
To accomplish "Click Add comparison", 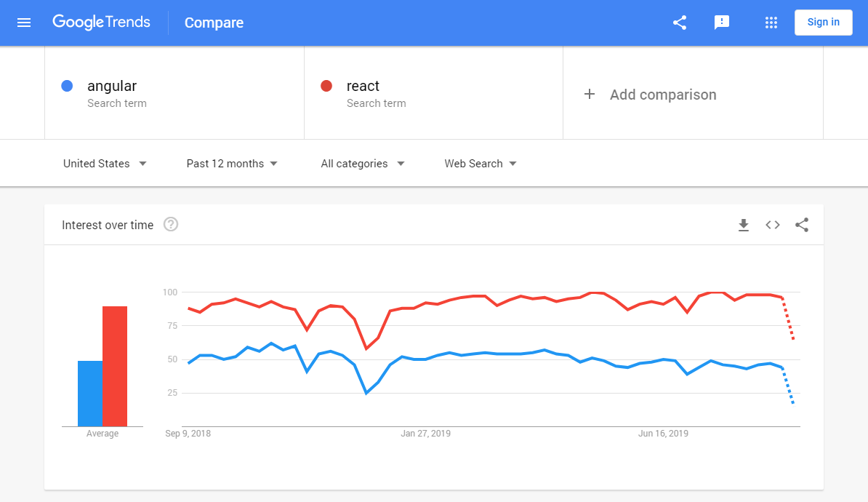I will pos(651,95).
